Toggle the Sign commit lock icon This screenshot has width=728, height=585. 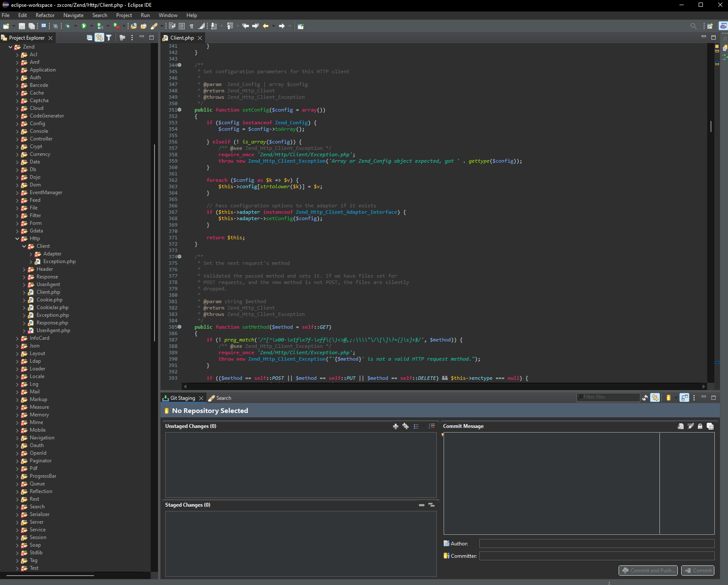click(x=700, y=426)
